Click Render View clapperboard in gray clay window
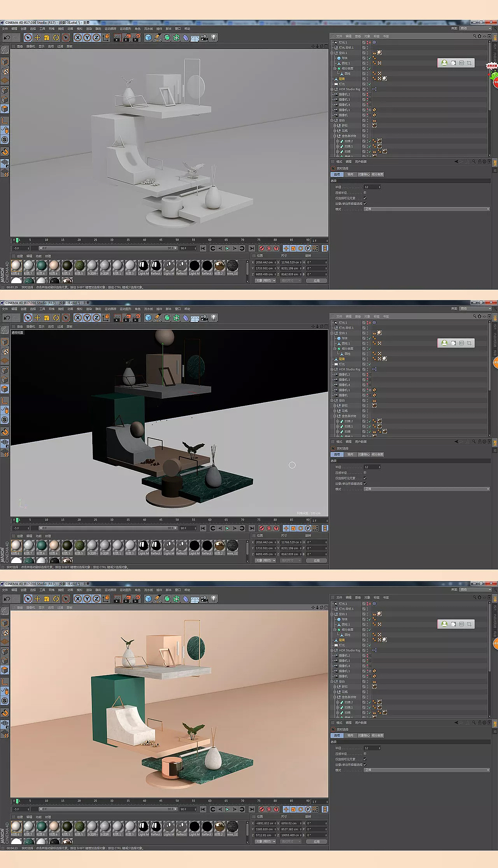The height and width of the screenshot is (868, 498). click(x=117, y=38)
